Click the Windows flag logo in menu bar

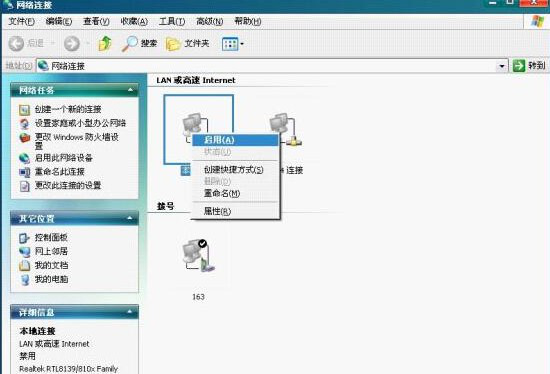[x=537, y=21]
